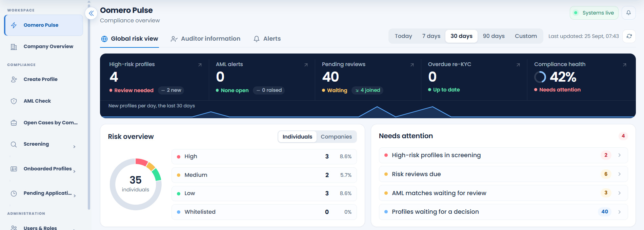Click the New profiles per day sparkline chart
Screen dimensions: 644x230
(368, 112)
